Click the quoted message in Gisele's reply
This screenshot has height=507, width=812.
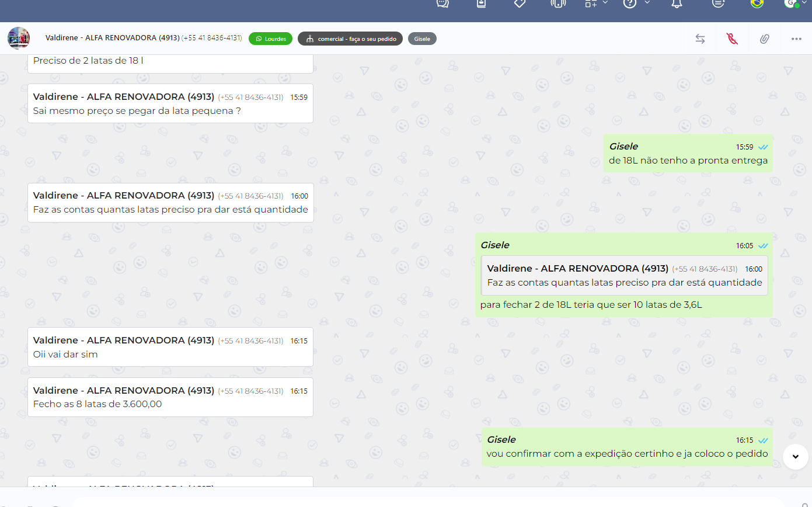click(x=624, y=276)
